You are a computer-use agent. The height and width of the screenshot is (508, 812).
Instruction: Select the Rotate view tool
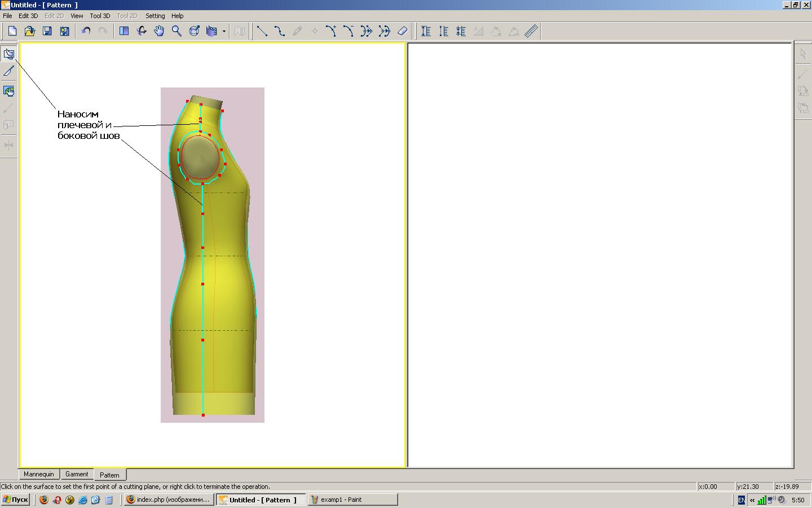(x=142, y=31)
